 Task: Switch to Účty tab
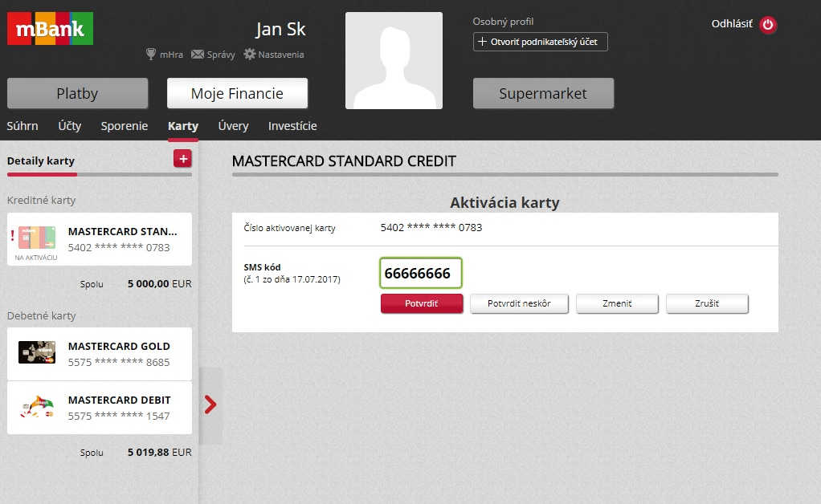70,126
